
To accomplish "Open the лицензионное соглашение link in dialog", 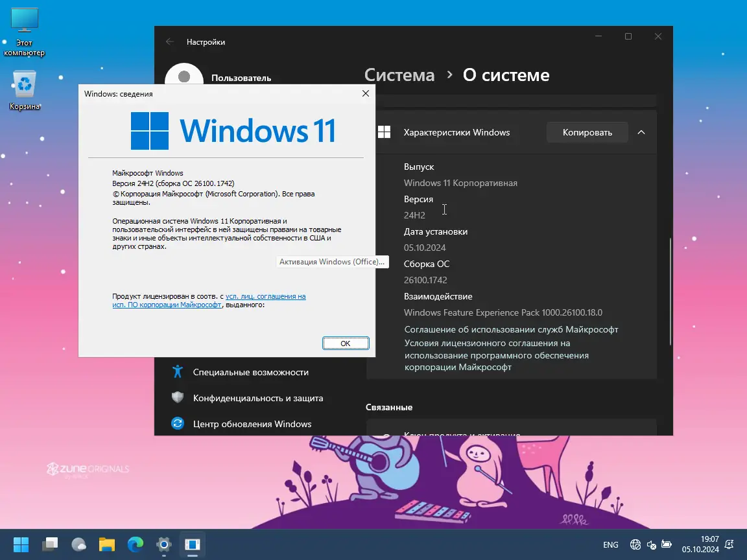I will point(266,296).
